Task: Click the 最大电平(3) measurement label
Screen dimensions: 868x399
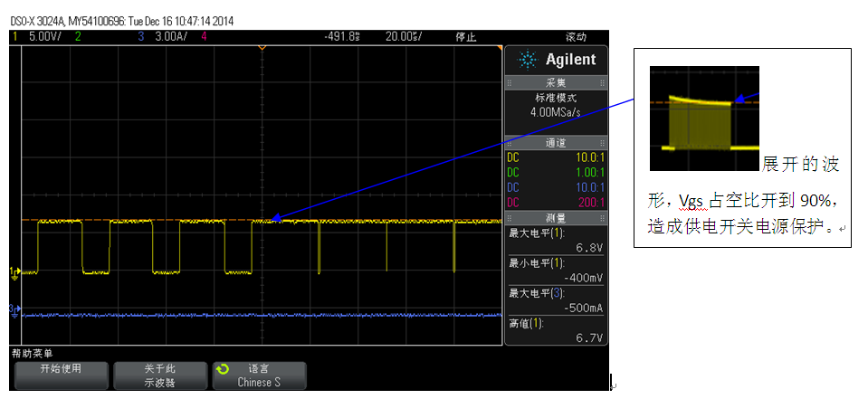Action: 536,293
